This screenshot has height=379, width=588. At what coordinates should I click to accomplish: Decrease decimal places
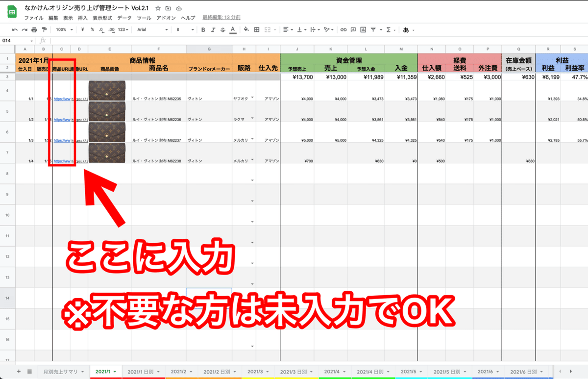coord(101,29)
